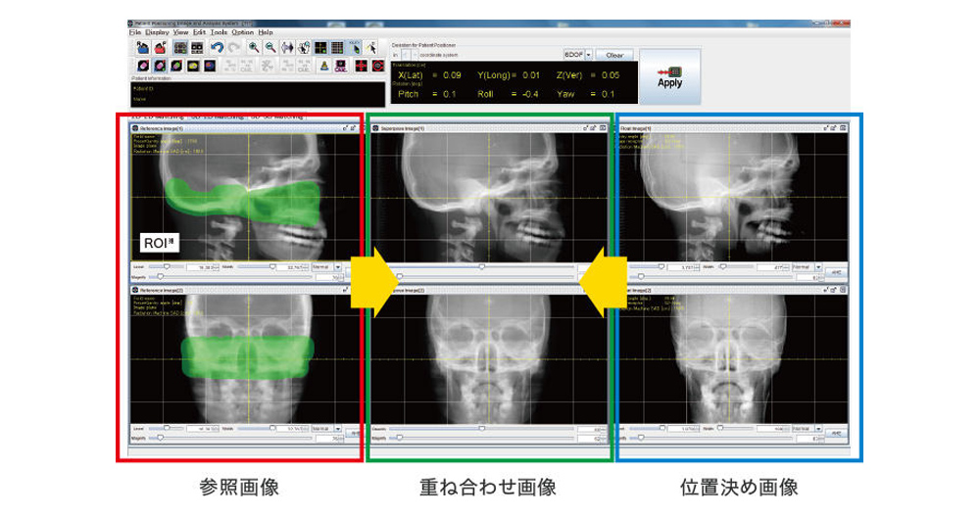
Task: Click the Z(Ver) value 0.05
Action: pos(610,75)
